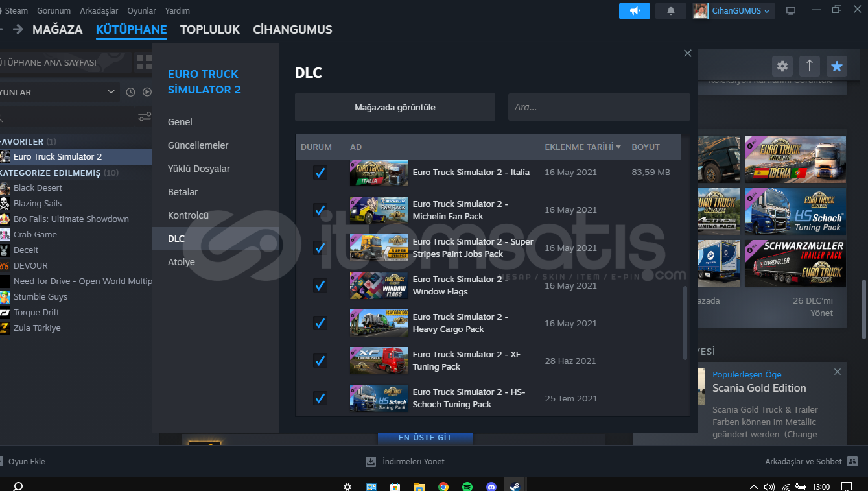The width and height of the screenshot is (868, 491).
Task: Select Kontrolcü in properties sidebar
Action: (x=216, y=215)
